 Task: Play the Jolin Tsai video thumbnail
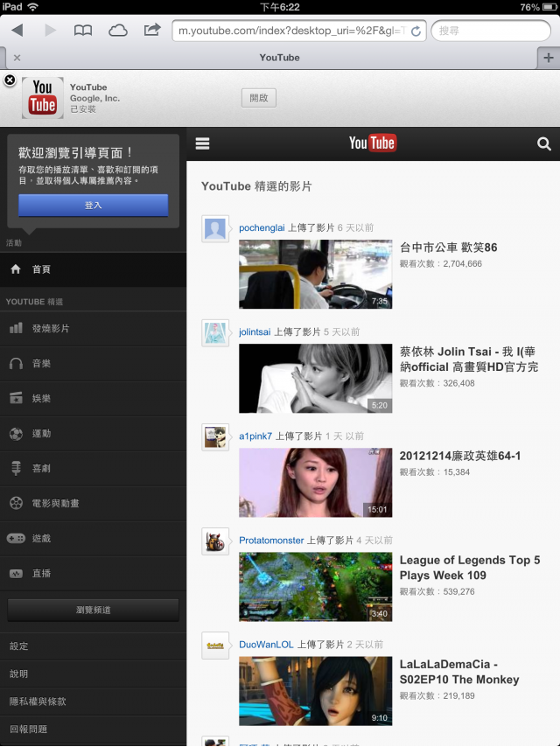click(316, 378)
